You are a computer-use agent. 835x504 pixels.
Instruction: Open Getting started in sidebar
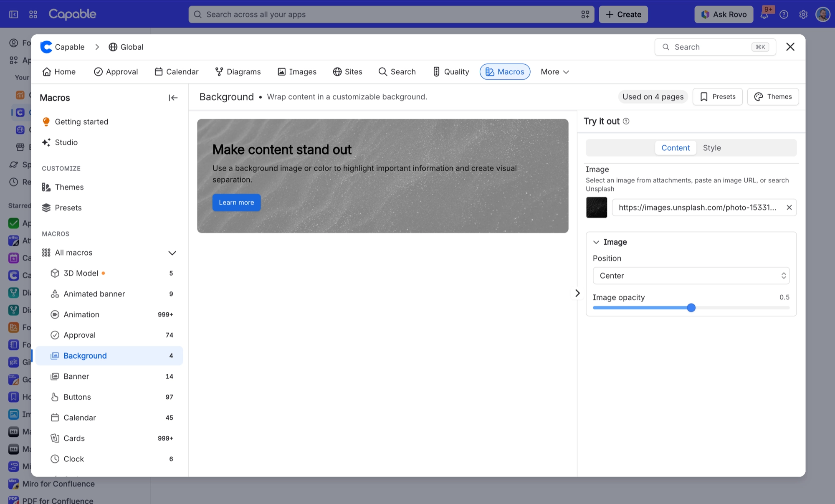[x=109, y=122]
